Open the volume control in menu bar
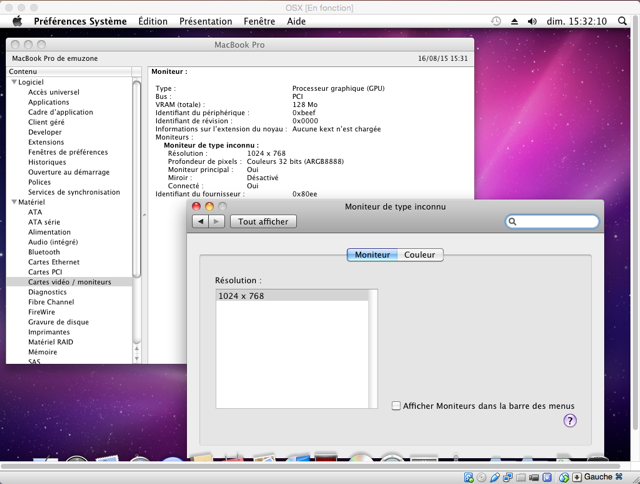Viewport: 640px width, 484px height. (x=532, y=21)
